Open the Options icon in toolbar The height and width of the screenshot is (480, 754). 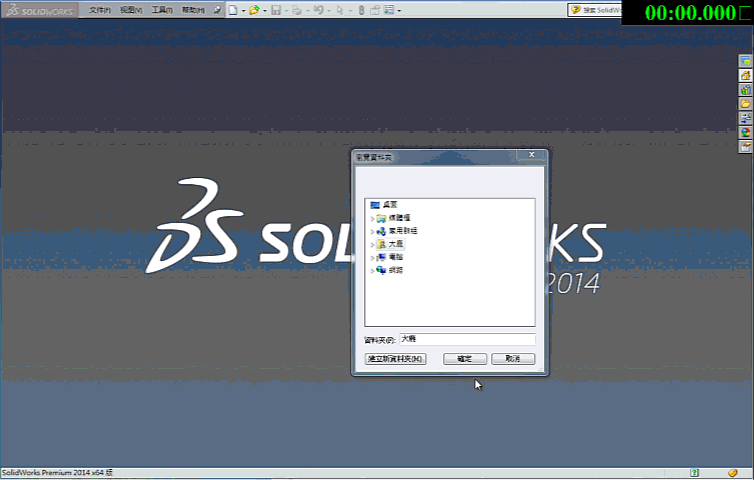click(x=389, y=10)
